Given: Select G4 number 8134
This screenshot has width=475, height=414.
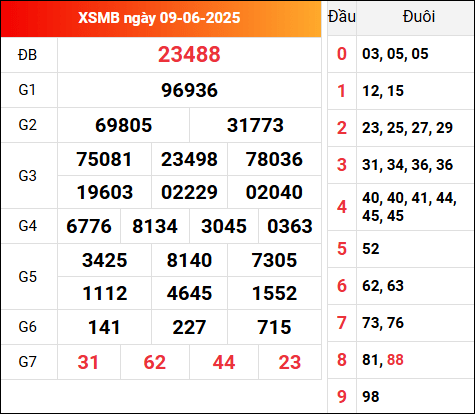Looking at the screenshot, I should 155,226.
